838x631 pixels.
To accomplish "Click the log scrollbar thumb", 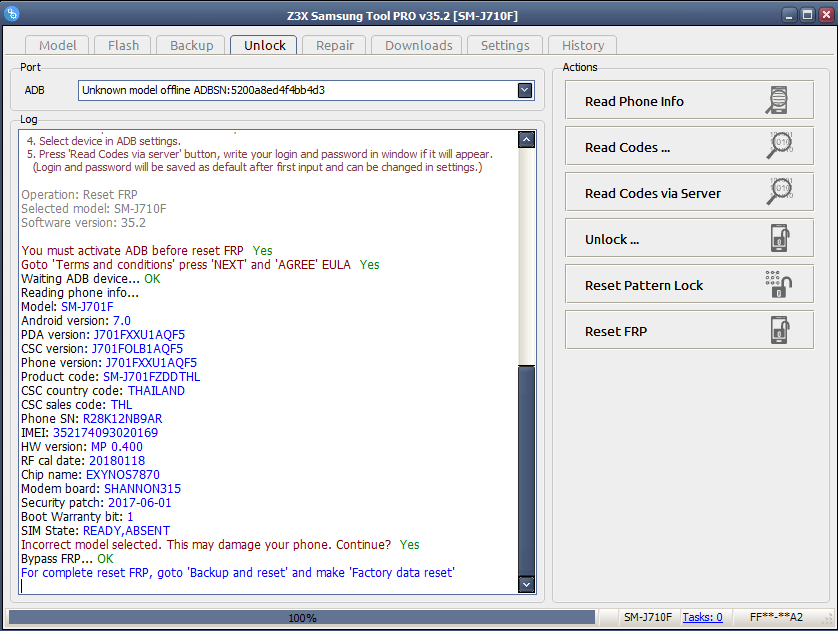I will point(526,470).
